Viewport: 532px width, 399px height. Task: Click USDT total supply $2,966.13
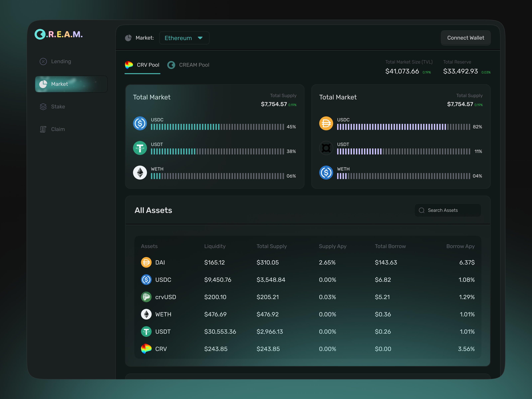click(x=270, y=332)
